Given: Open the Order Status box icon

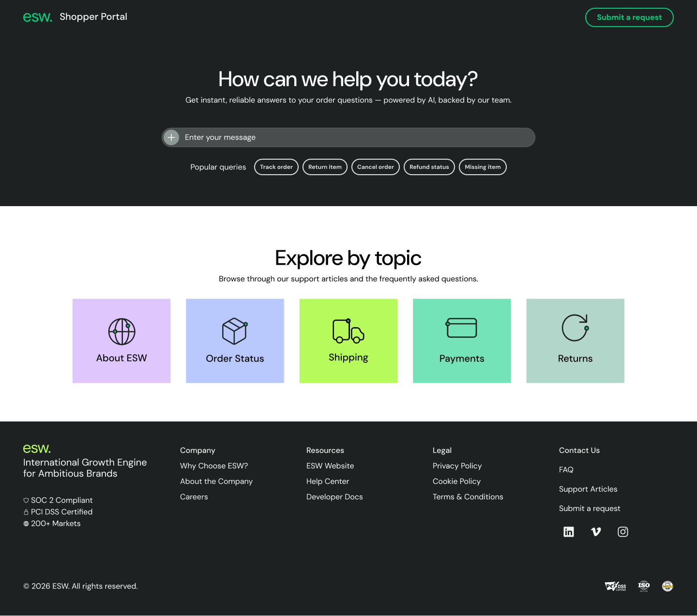Looking at the screenshot, I should click(235, 331).
